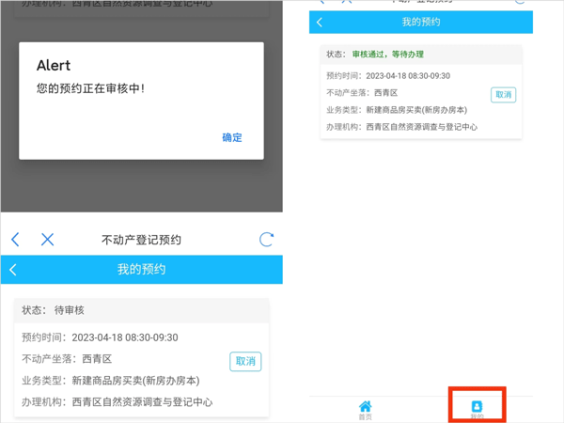The image size is (564, 423).
Task: Click the back arrow left of the X icon
Action: [x=15, y=239]
